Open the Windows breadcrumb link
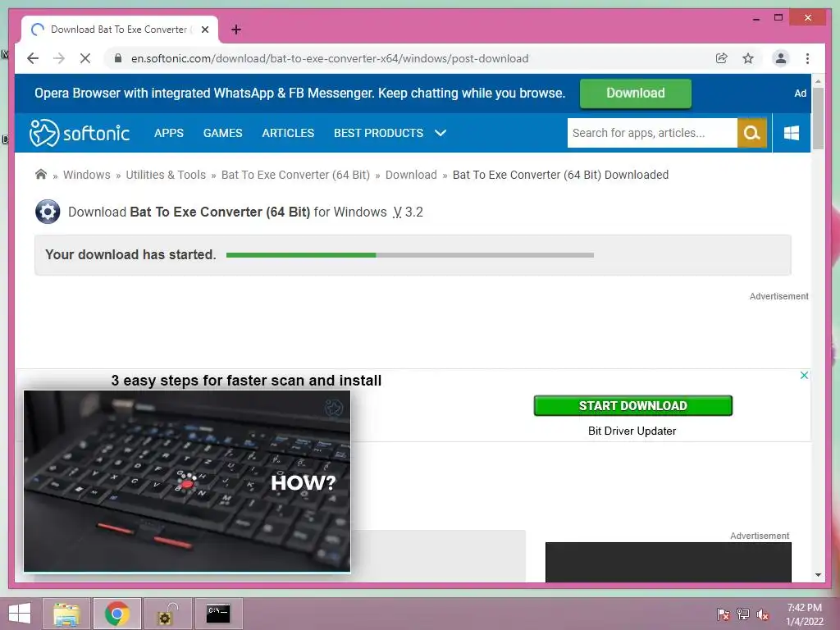Screen dimensions: 840x630 coord(87,175)
